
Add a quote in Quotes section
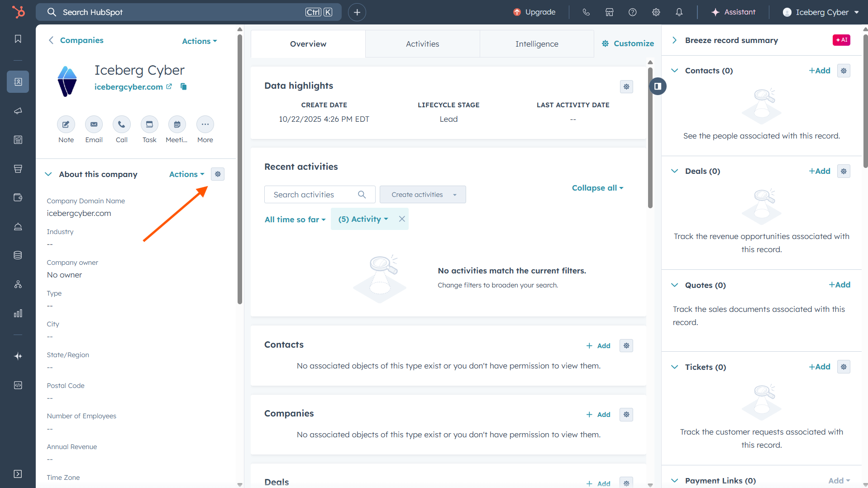pos(839,285)
